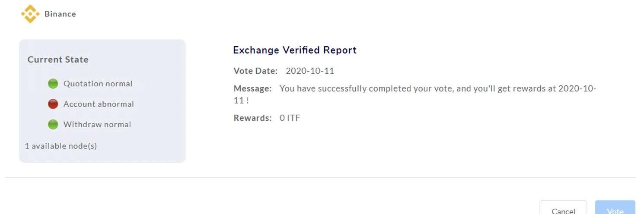Click the Binance exchange name text
This screenshot has width=644, height=214.
click(60, 14)
